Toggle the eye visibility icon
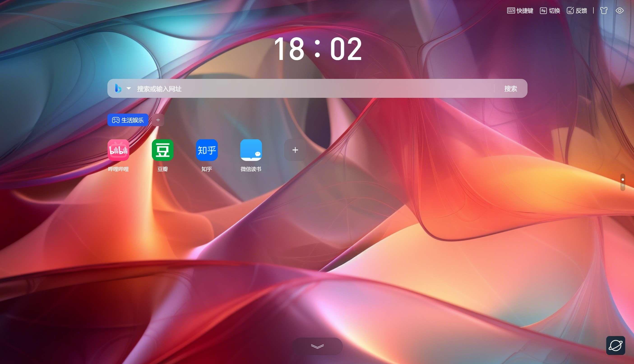The height and width of the screenshot is (364, 634). click(x=620, y=11)
